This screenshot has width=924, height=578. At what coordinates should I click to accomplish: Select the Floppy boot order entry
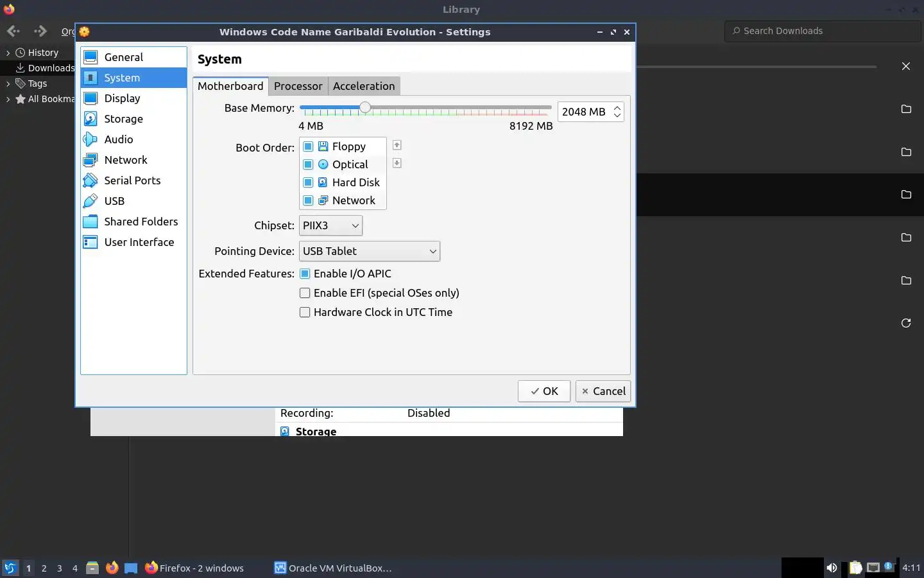click(343, 146)
